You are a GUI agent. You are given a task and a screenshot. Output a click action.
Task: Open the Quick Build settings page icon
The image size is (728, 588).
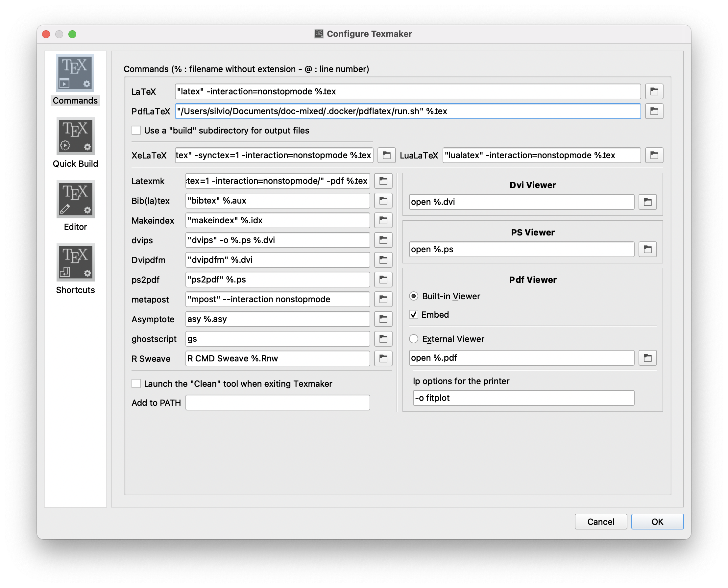[75, 136]
